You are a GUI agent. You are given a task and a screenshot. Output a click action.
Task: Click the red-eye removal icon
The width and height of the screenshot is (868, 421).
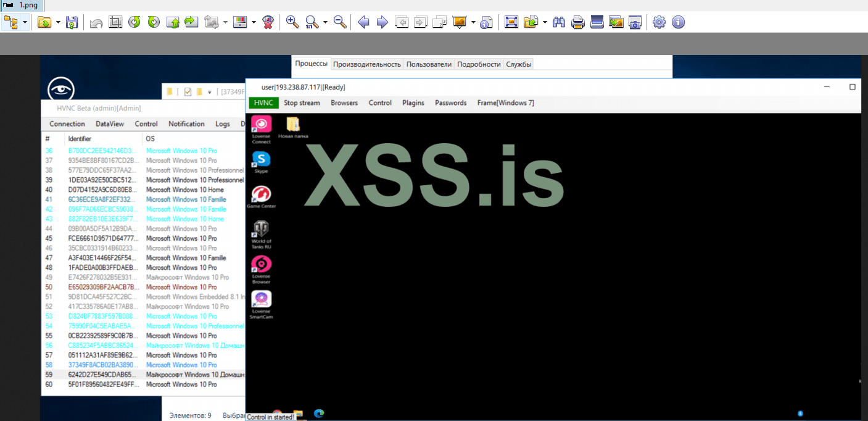268,23
